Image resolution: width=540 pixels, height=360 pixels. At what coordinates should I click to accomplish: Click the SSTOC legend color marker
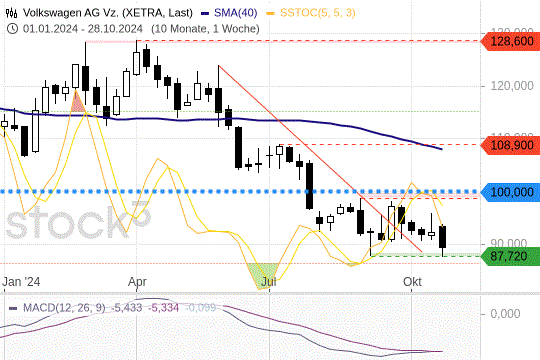pos(271,13)
